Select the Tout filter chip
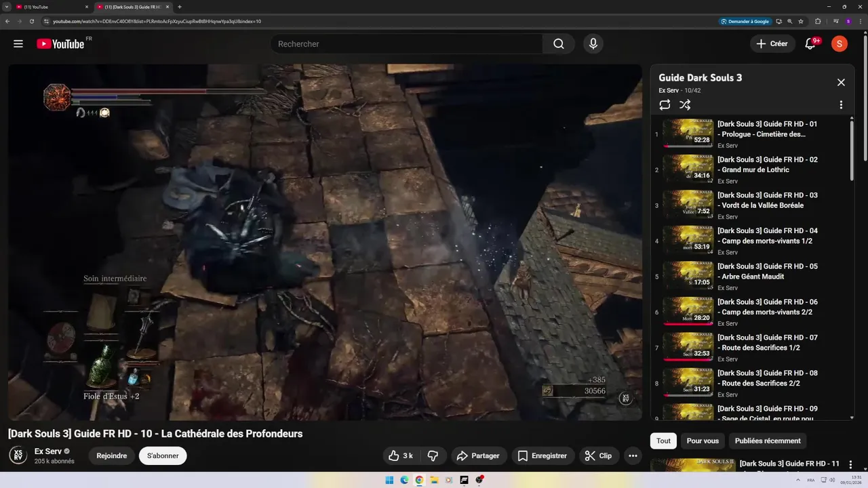 tap(663, 441)
